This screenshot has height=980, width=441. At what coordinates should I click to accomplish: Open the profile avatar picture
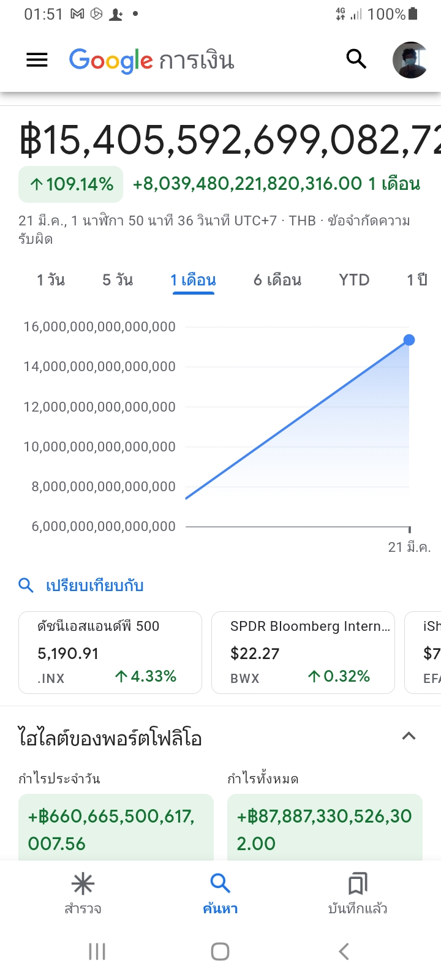pyautogui.click(x=410, y=60)
